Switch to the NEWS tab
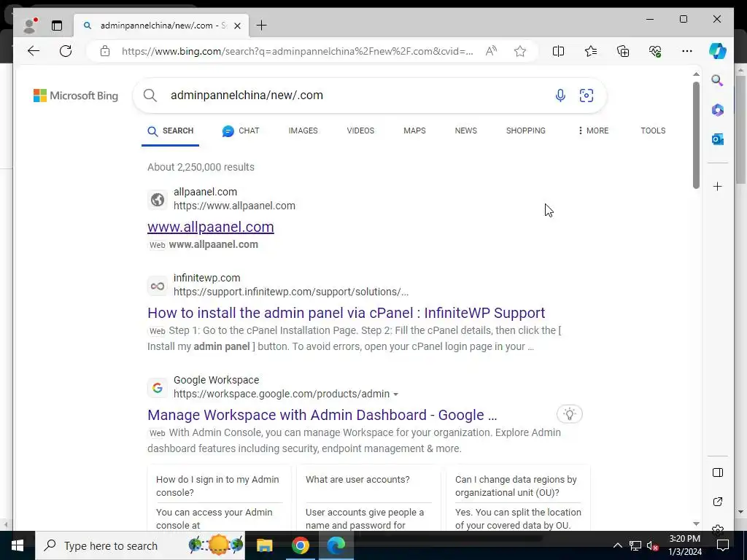This screenshot has height=560, width=747. 466,131
